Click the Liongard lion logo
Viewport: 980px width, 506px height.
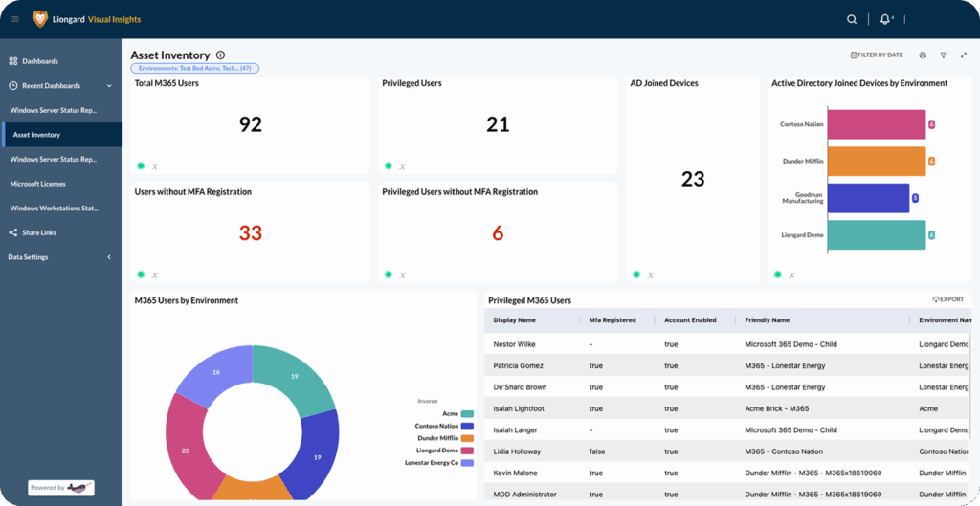pyautogui.click(x=40, y=19)
